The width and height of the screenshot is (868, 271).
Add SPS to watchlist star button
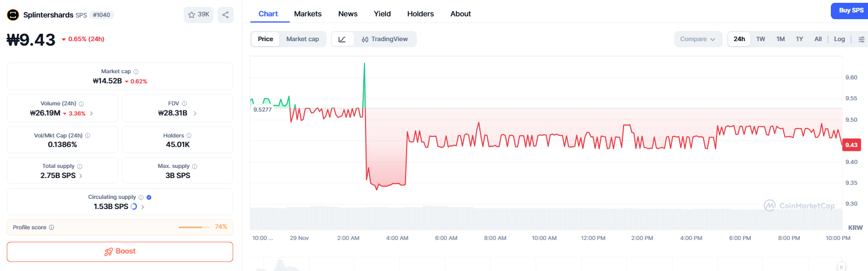pyautogui.click(x=198, y=15)
